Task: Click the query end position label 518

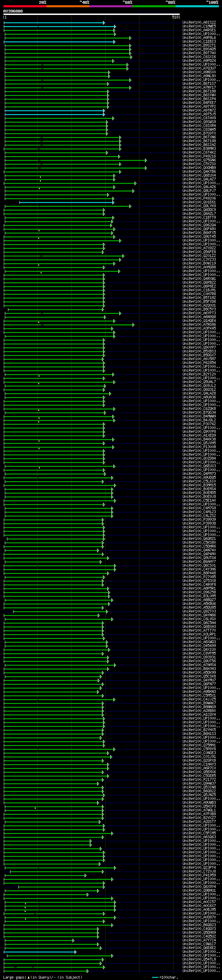Action: pyautogui.click(x=175, y=17)
